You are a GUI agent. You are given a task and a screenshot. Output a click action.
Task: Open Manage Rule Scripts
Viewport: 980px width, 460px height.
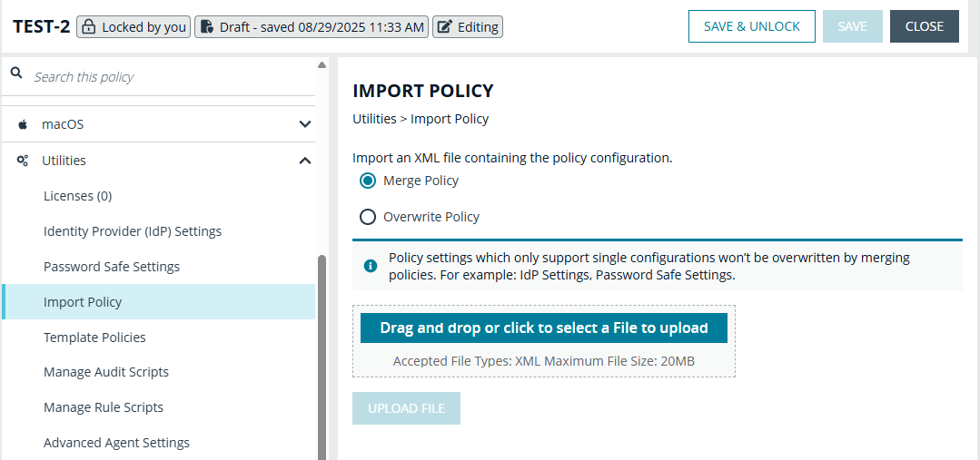point(104,407)
